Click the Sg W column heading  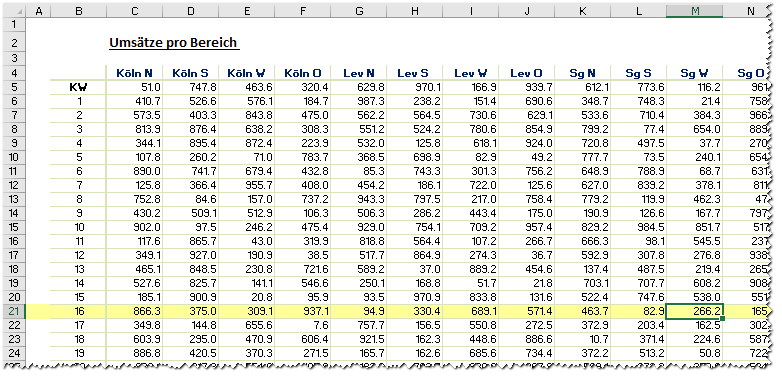(695, 73)
